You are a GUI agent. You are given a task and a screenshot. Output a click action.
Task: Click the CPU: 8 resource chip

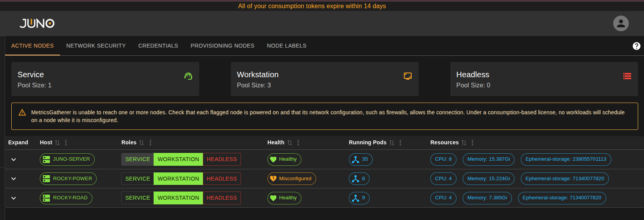443,159
